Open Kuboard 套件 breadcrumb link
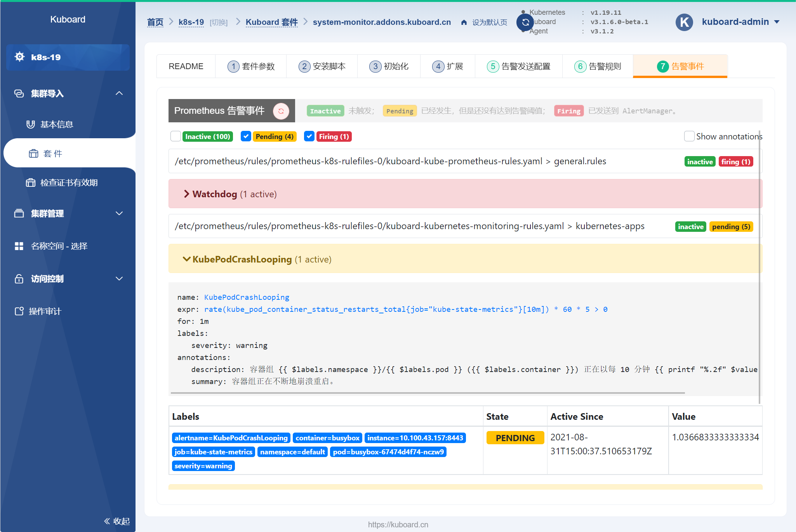 pyautogui.click(x=272, y=22)
